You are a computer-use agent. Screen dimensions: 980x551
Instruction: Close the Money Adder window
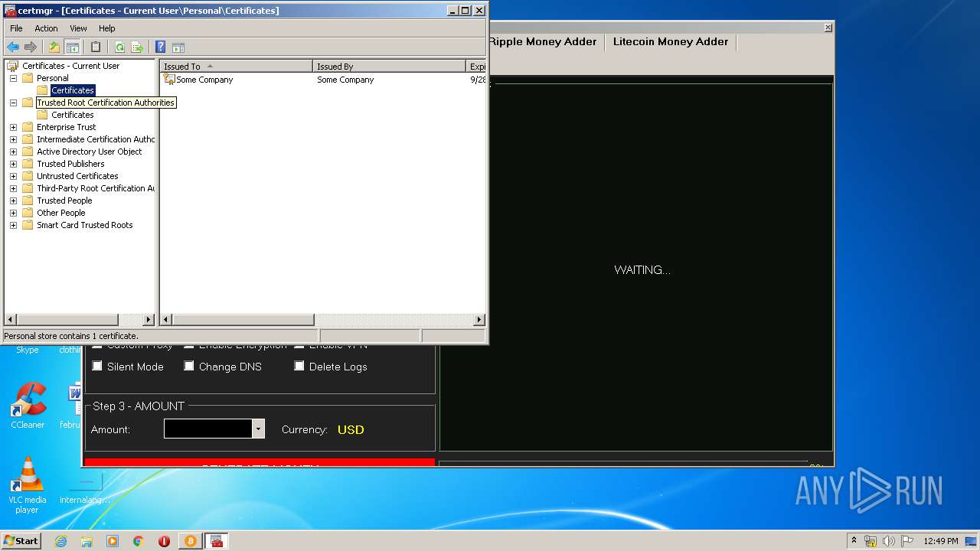[x=828, y=28]
